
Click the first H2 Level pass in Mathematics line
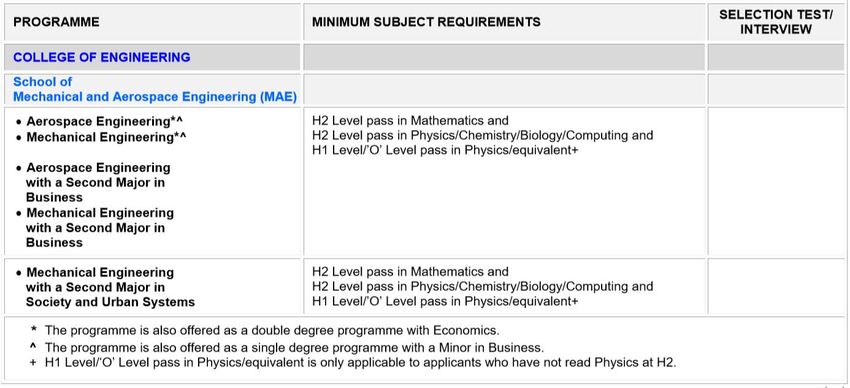[410, 120]
